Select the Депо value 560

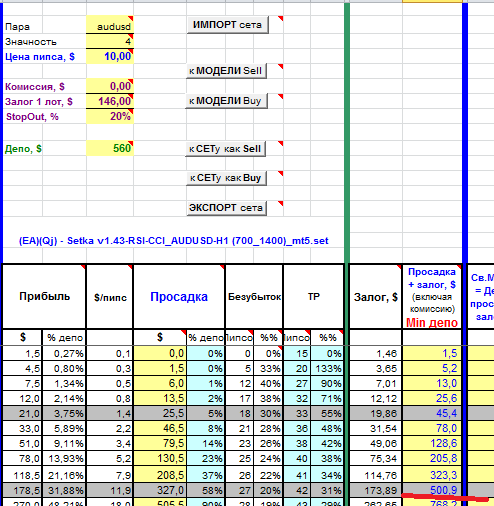tap(110, 148)
